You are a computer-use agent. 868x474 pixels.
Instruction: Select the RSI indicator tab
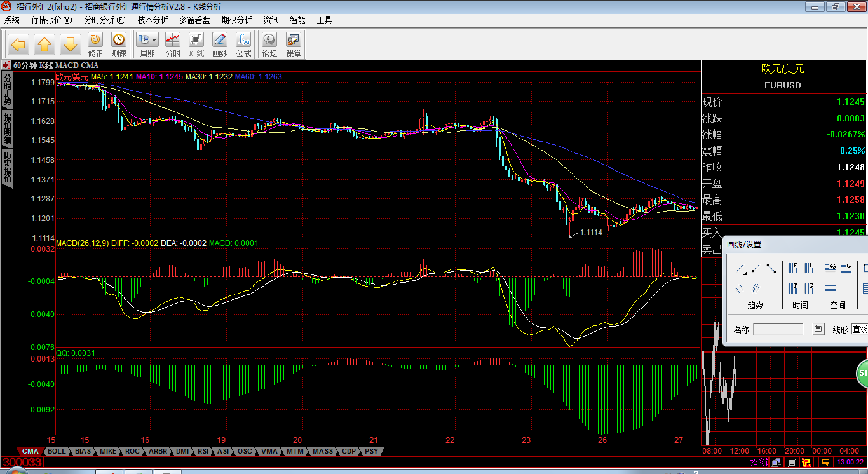pos(203,451)
